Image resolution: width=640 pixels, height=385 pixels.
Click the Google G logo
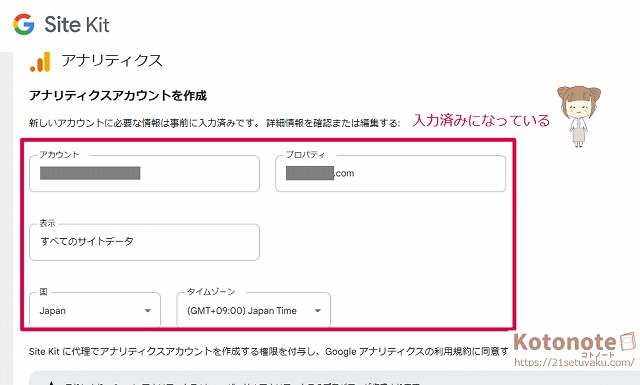(24, 24)
